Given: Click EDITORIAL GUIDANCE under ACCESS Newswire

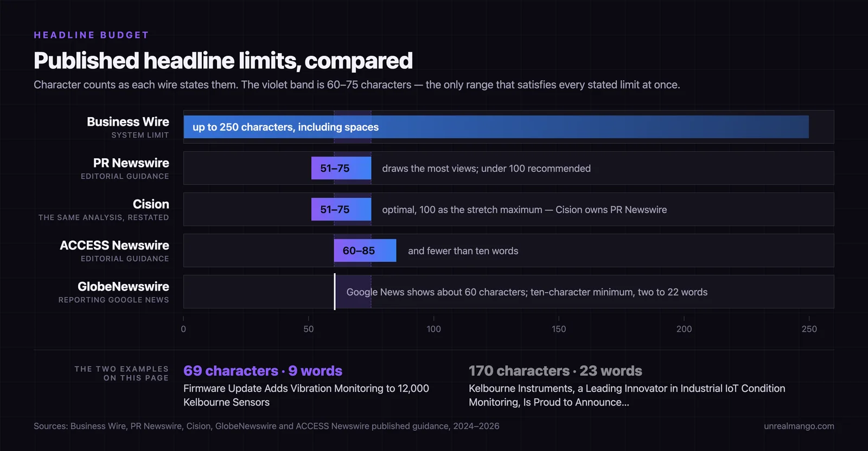Looking at the screenshot, I should [x=125, y=259].
